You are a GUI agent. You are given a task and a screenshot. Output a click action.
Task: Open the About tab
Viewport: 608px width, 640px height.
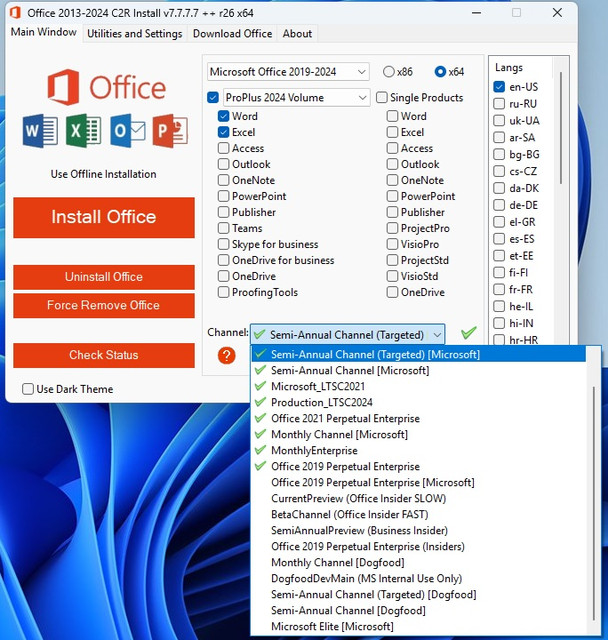(297, 33)
